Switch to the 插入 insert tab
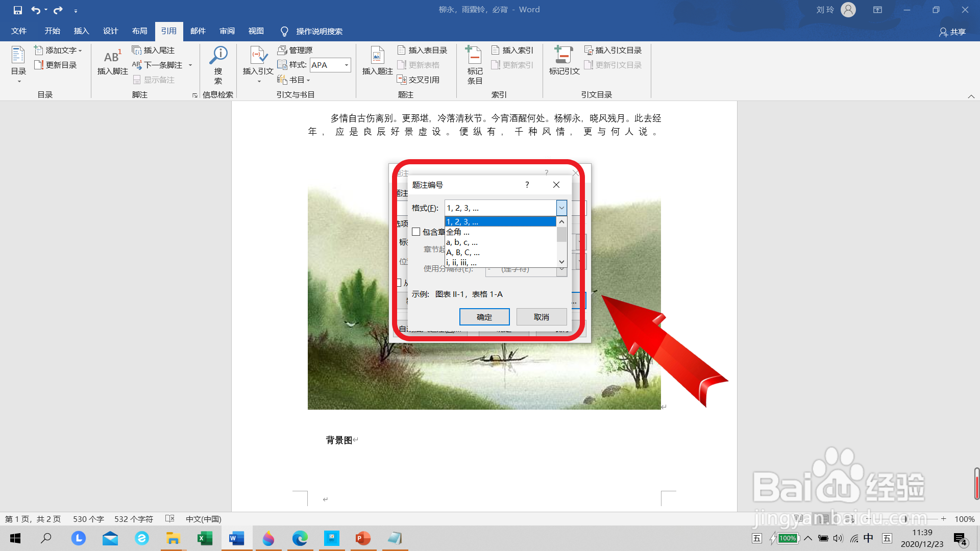The height and width of the screenshot is (551, 980). (81, 31)
